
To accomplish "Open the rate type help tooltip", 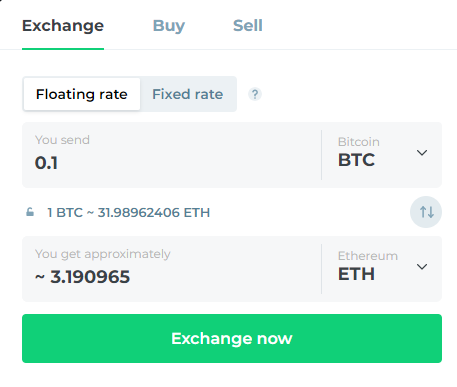I will [x=255, y=94].
